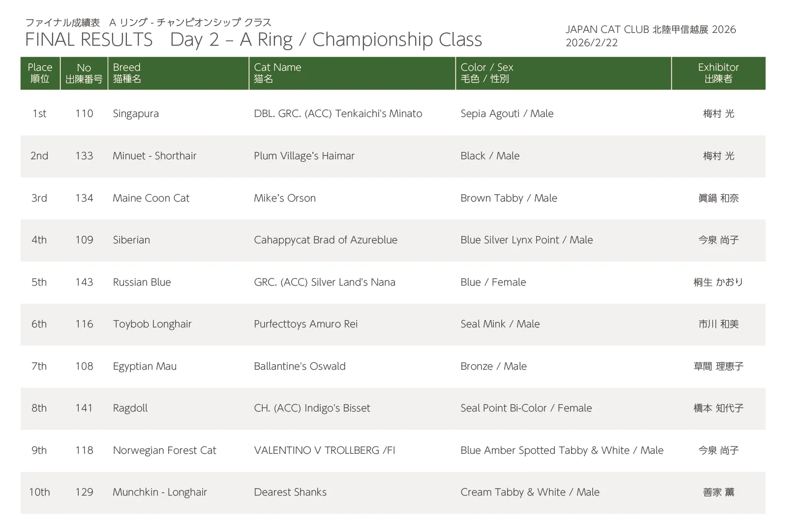
Task: Click the Egyptian Mau breed cell
Action: click(x=145, y=366)
